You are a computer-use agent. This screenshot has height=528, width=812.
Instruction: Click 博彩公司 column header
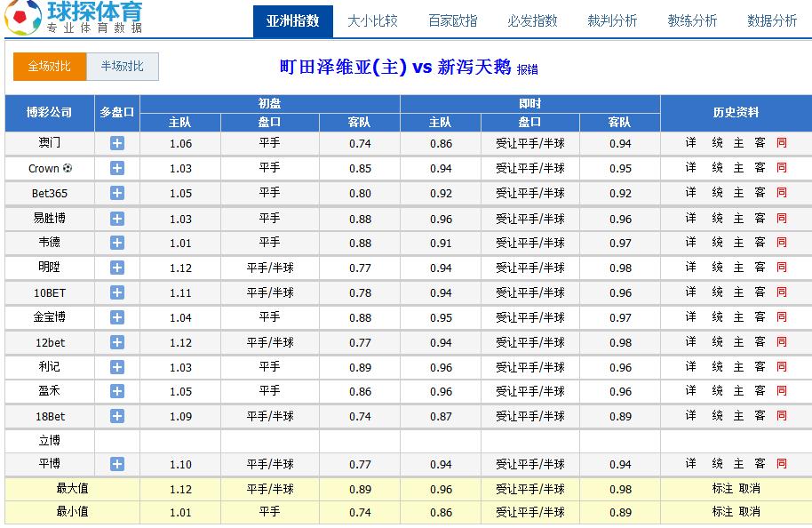50,112
